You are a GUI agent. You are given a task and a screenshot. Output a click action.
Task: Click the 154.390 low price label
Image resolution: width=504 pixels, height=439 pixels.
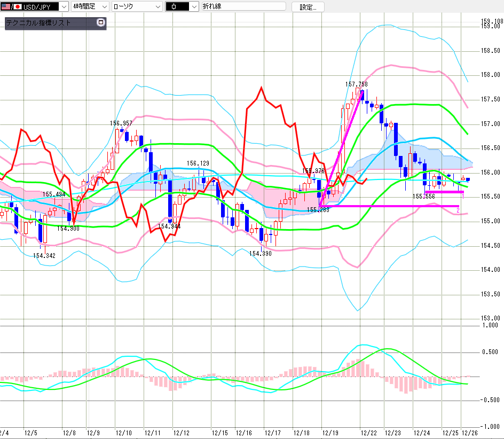pos(261,253)
